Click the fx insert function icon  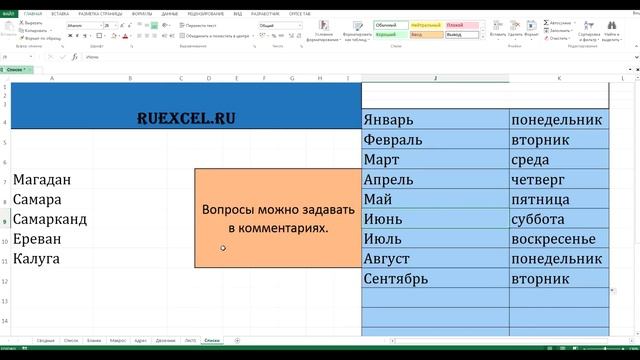tap(75, 57)
